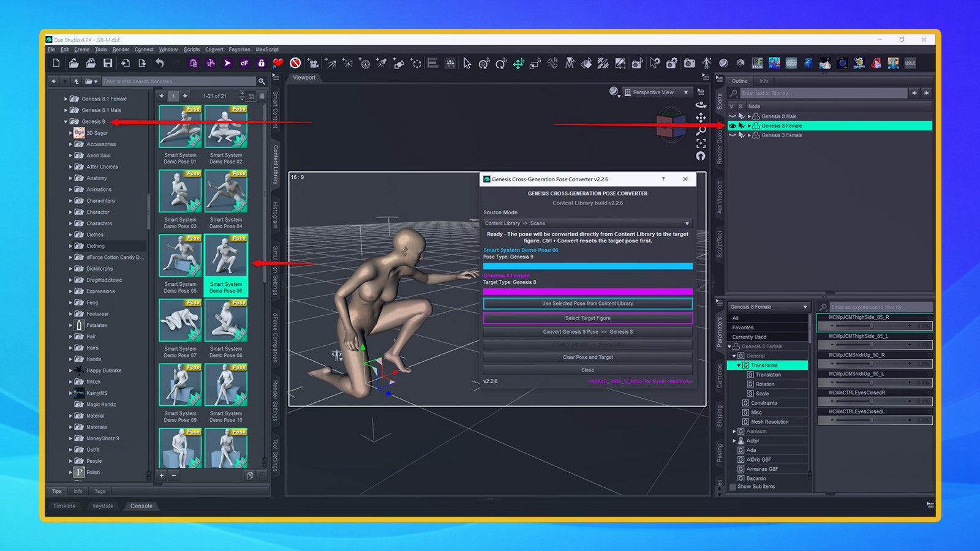Click the Viewport pane options menu icon
The image size is (980, 551).
705,78
